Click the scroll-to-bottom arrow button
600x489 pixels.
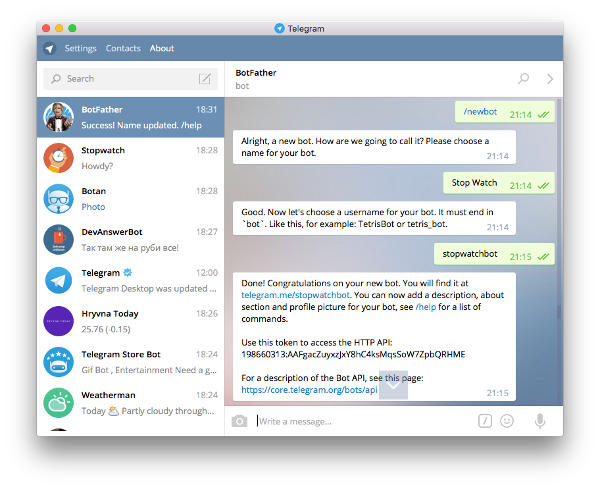click(393, 385)
